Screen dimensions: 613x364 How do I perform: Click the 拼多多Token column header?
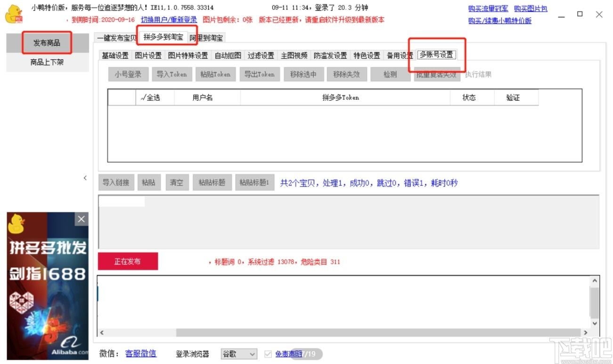[x=345, y=97]
